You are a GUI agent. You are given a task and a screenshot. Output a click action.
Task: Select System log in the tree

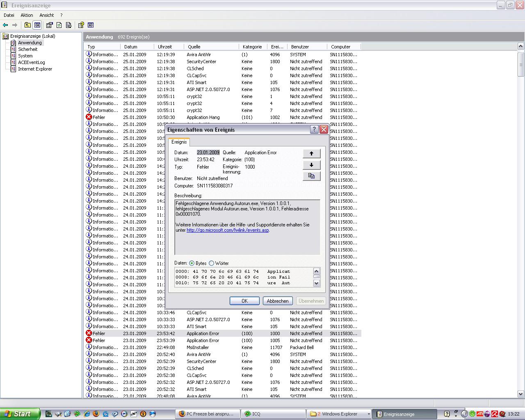pos(25,56)
